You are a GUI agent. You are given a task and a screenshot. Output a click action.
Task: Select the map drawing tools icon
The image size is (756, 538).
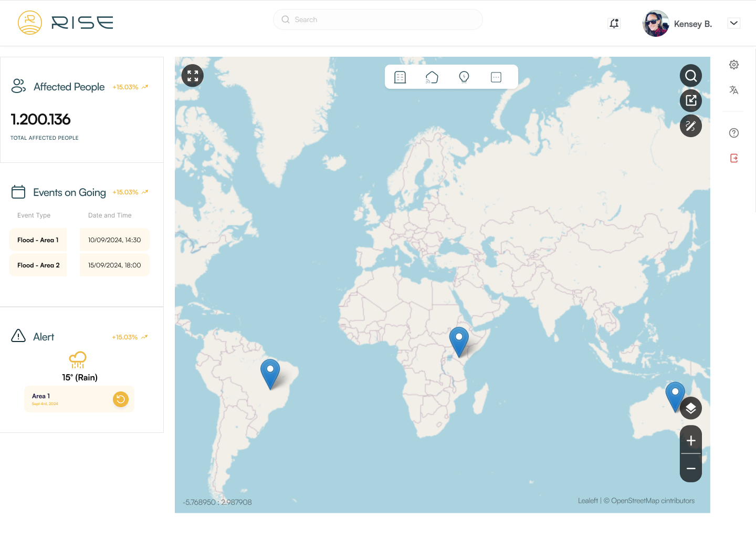[691, 126]
